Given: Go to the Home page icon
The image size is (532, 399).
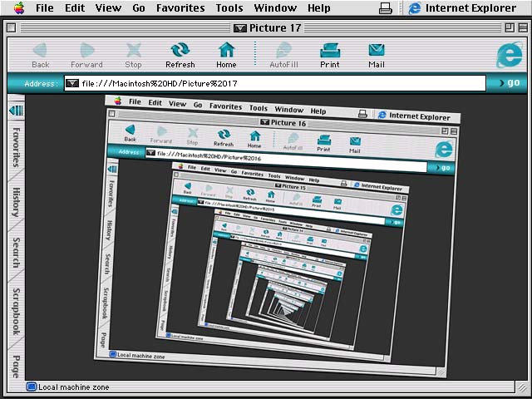Looking at the screenshot, I should (226, 50).
